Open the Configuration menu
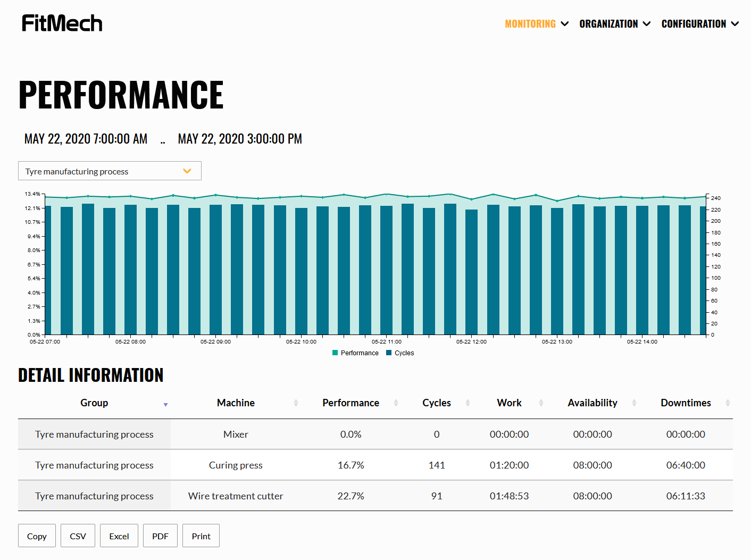 [694, 24]
